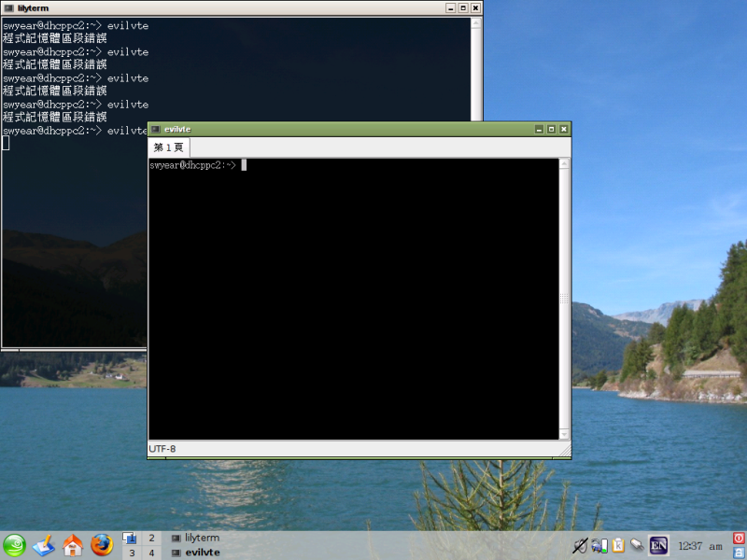Click the red logout power button
This screenshot has height=560, width=747.
[x=739, y=539]
